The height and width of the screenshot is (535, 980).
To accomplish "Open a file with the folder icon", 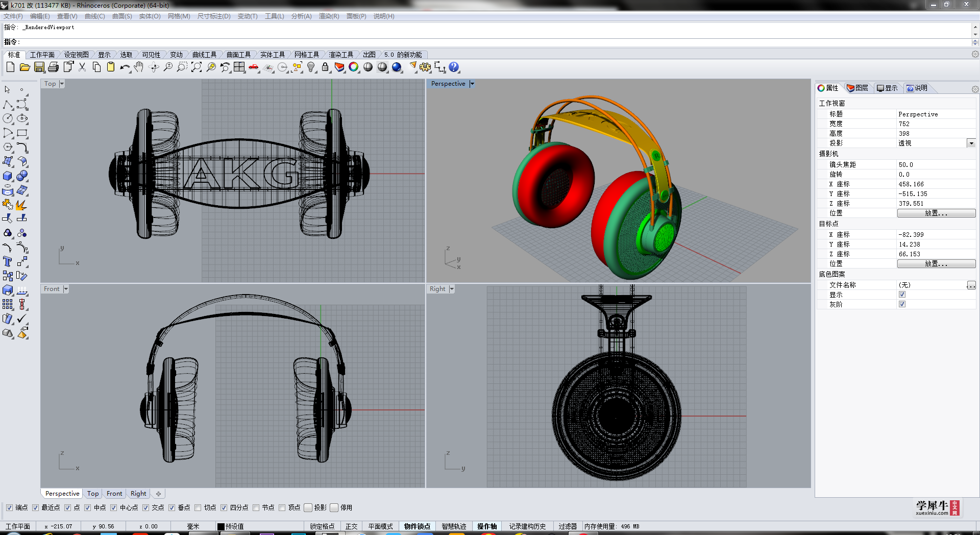I will pos(24,67).
